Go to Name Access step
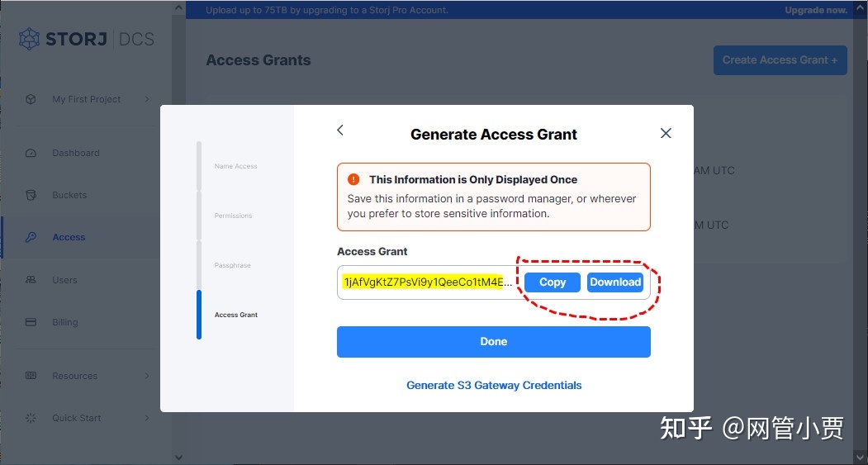This screenshot has height=465, width=868. [236, 166]
